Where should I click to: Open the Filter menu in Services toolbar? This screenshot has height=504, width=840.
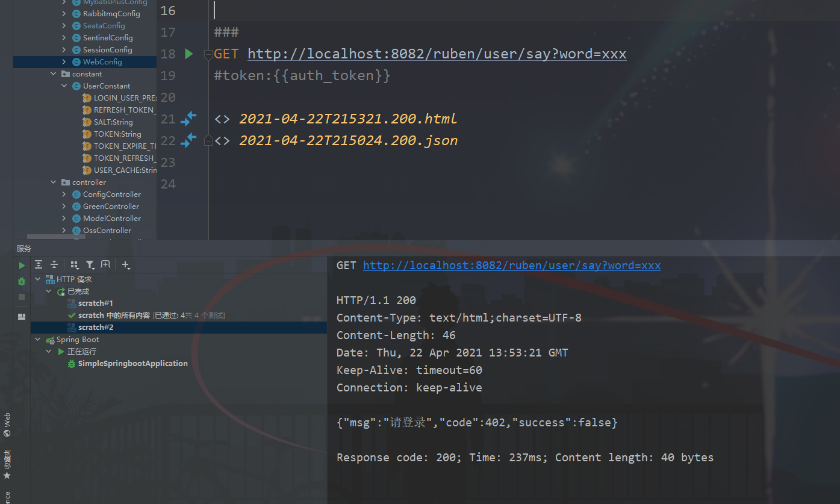pyautogui.click(x=90, y=264)
